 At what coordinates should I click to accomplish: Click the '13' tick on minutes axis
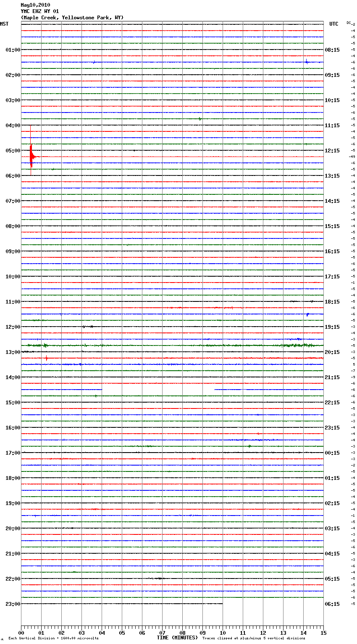283,633
